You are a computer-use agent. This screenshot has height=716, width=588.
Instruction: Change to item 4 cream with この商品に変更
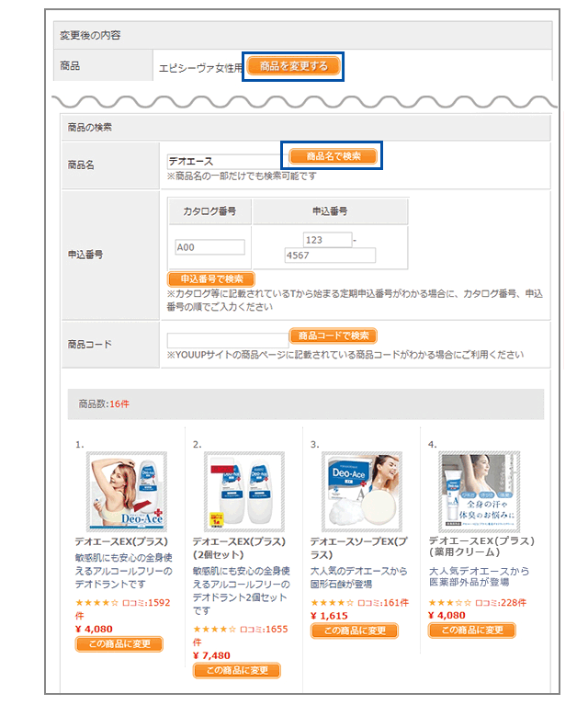472,631
